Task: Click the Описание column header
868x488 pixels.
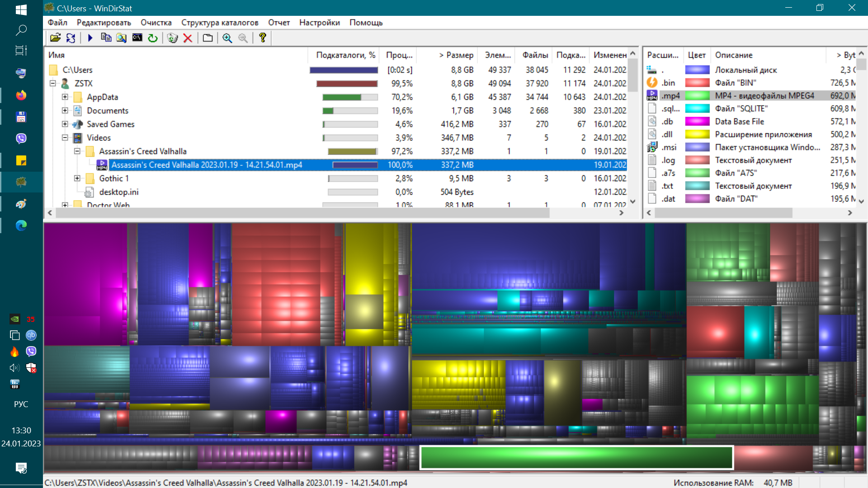Action: (734, 55)
